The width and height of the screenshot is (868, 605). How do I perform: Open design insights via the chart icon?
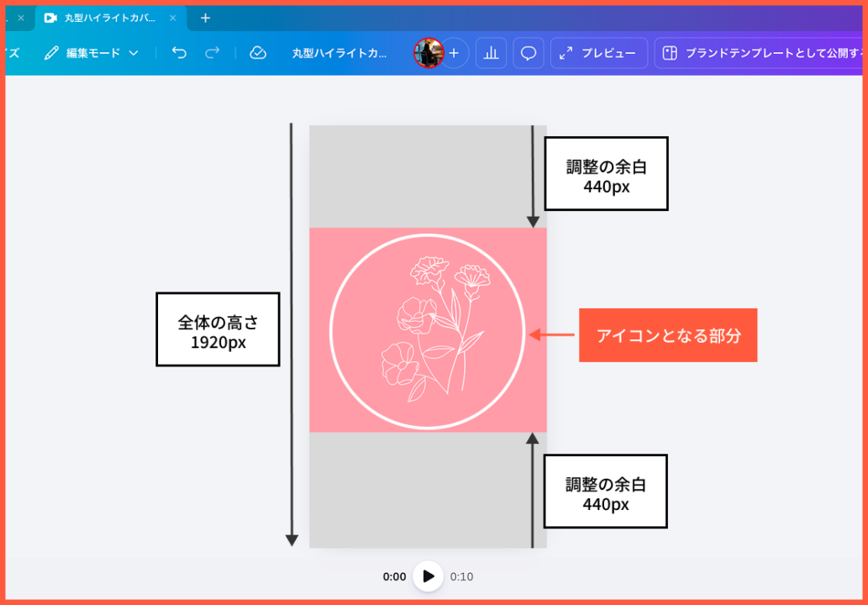click(492, 52)
